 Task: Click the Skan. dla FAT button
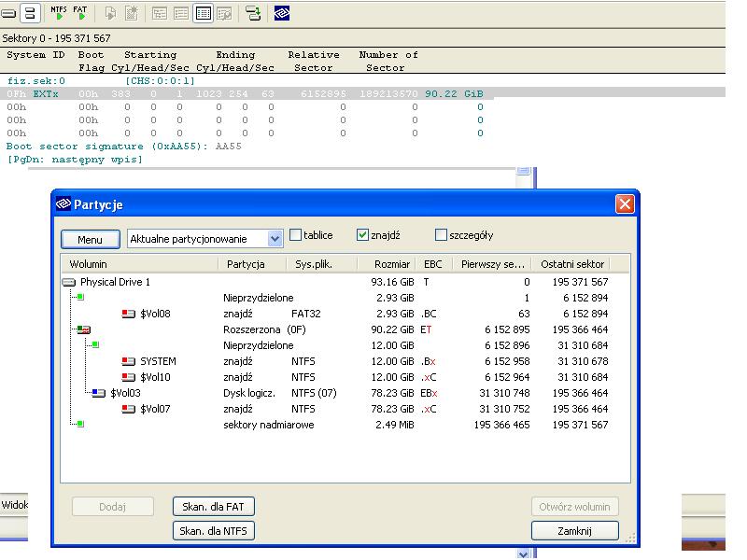coord(214,507)
